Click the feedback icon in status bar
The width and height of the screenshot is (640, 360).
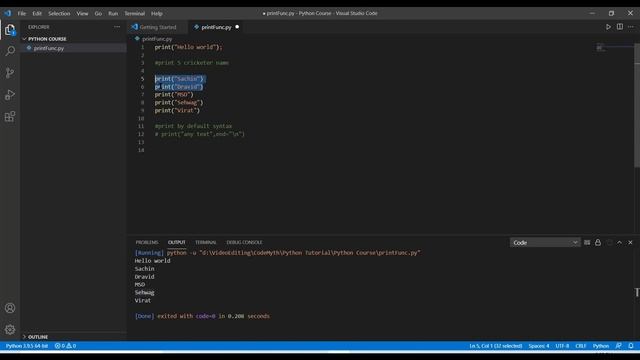619,346
